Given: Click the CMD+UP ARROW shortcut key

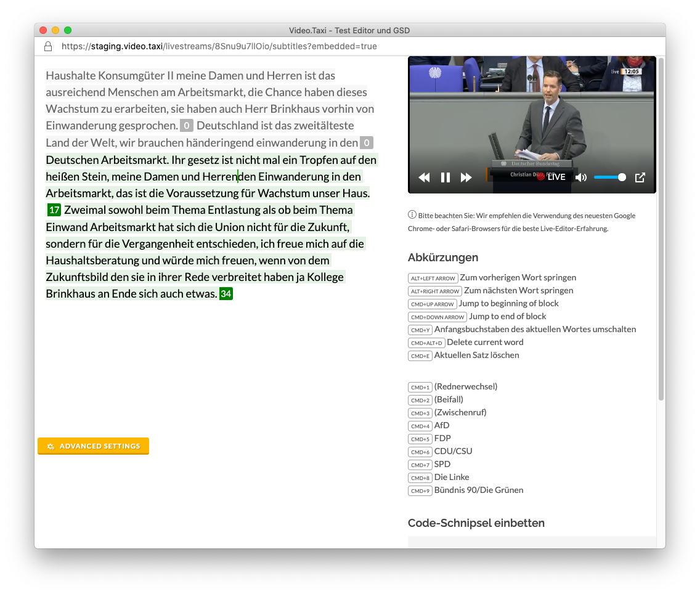Looking at the screenshot, I should pyautogui.click(x=432, y=304).
